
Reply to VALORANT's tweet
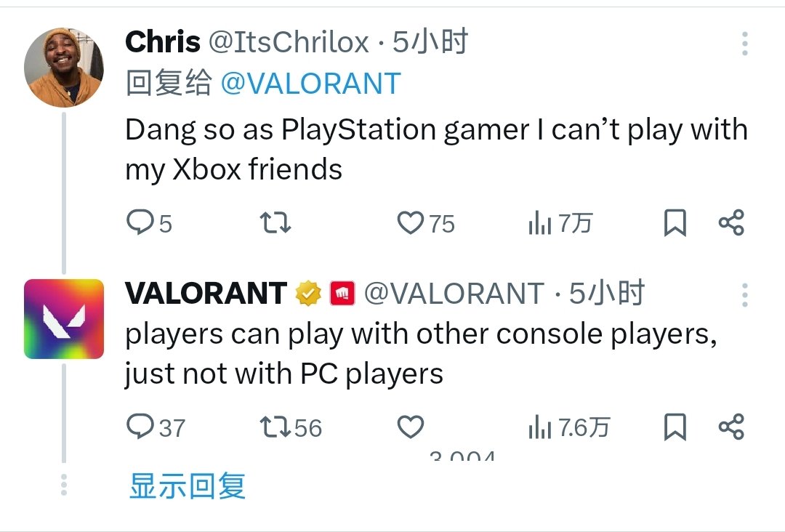(x=138, y=427)
